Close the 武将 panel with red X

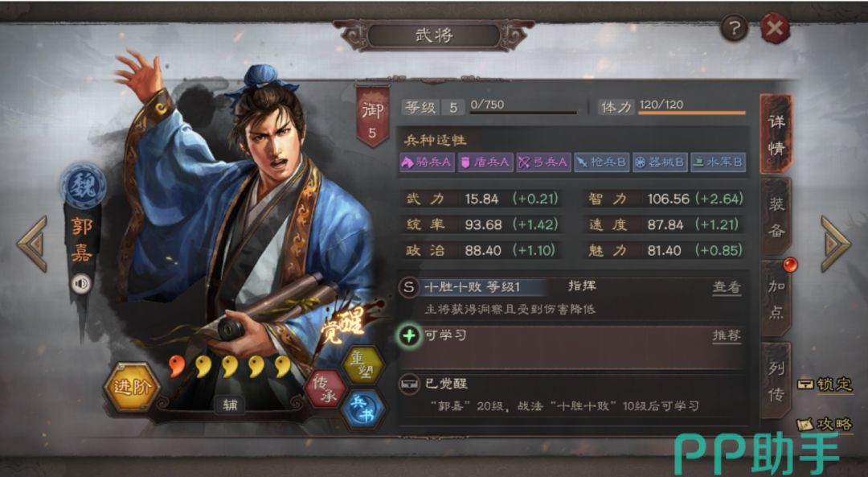pos(775,27)
